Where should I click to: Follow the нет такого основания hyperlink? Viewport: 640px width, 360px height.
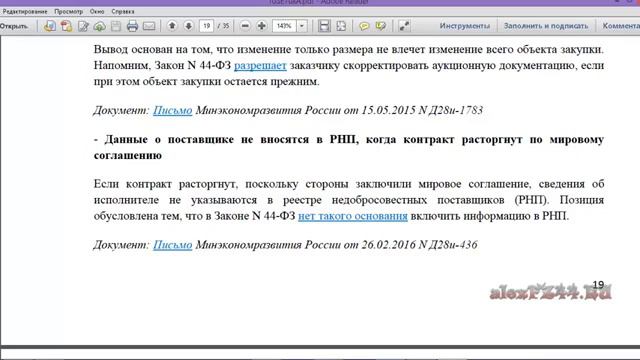click(x=353, y=216)
